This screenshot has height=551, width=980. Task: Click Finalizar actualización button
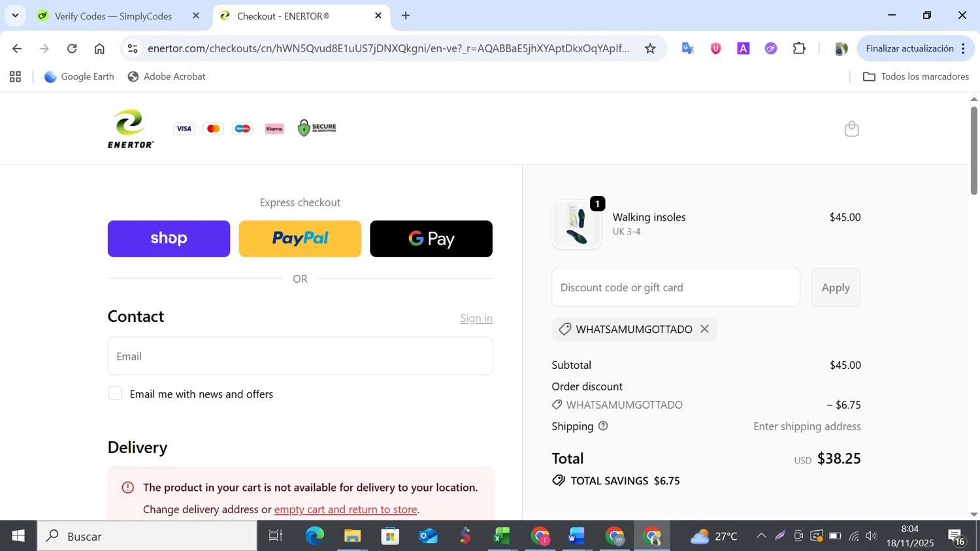(909, 48)
